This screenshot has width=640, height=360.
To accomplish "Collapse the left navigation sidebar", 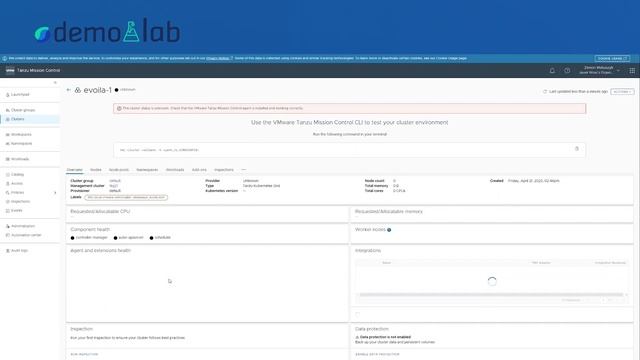I will (x=55, y=83).
